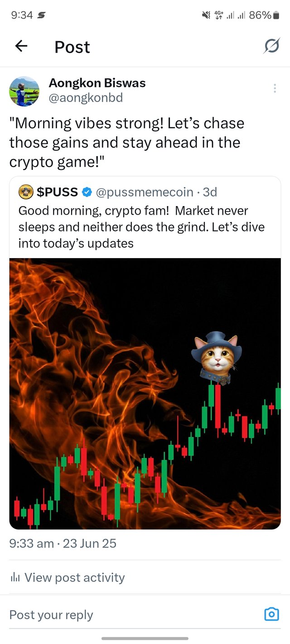Tap the Post header title
The width and height of the screenshot is (290, 644).
[72, 47]
